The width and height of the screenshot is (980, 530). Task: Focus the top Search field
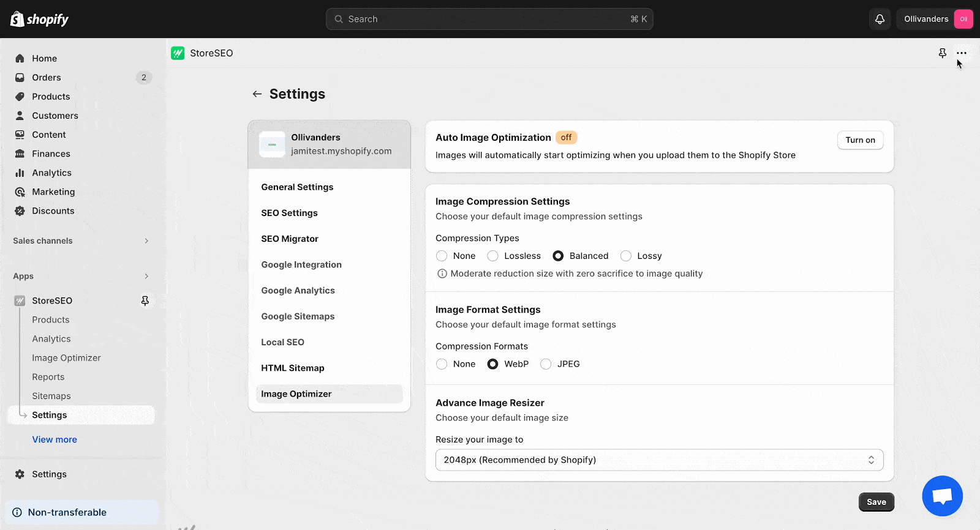click(489, 19)
